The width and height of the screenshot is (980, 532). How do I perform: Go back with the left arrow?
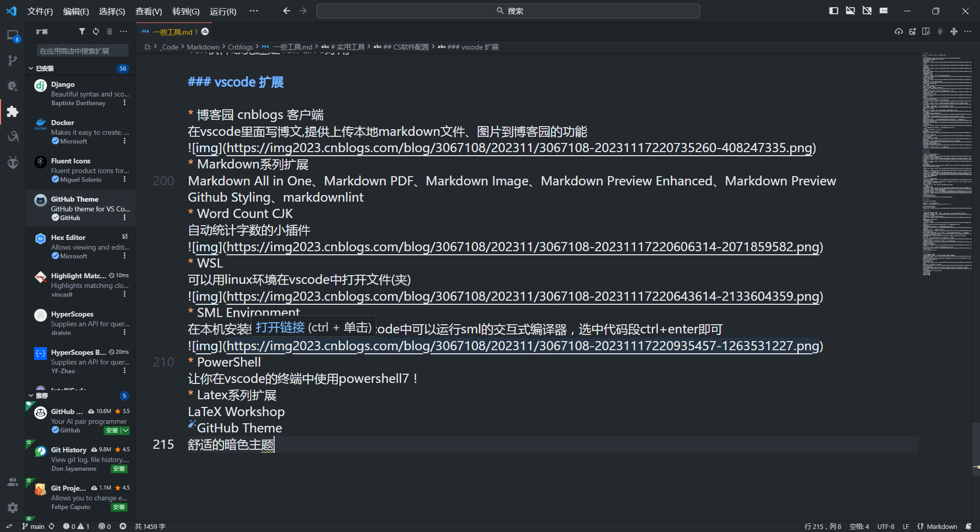pyautogui.click(x=286, y=11)
